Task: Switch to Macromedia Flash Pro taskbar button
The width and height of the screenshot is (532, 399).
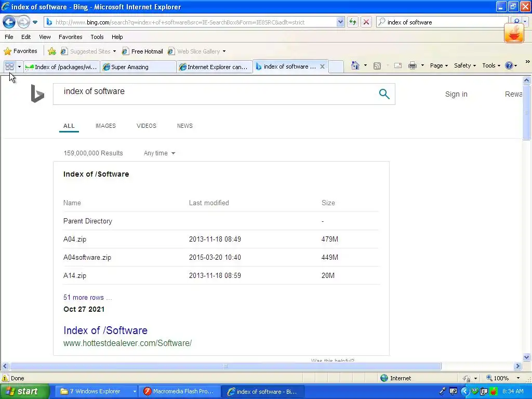Action: click(x=180, y=392)
